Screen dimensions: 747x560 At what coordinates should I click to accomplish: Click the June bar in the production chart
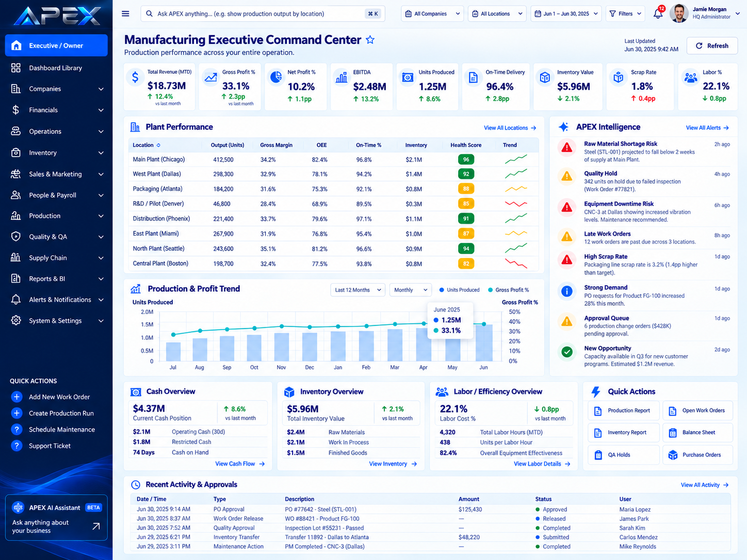tap(483, 342)
